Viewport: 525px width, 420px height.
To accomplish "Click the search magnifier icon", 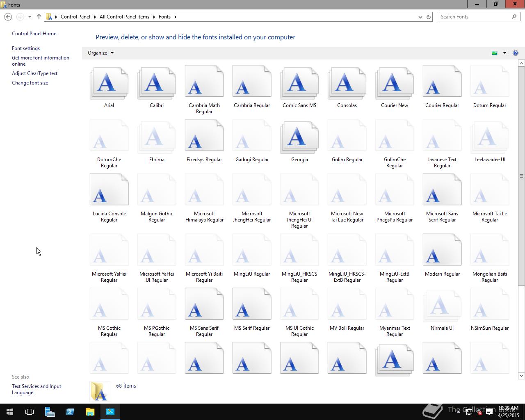I will pos(514,17).
